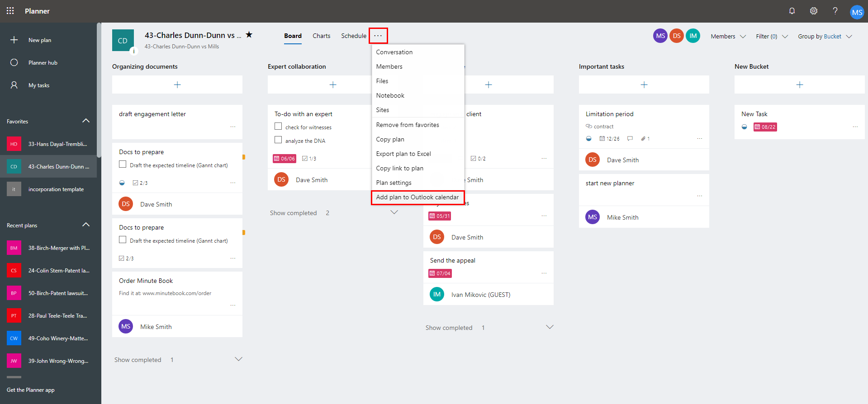Click the 06/06 due date badge
Screen dimensions: 868x404
coord(285,159)
